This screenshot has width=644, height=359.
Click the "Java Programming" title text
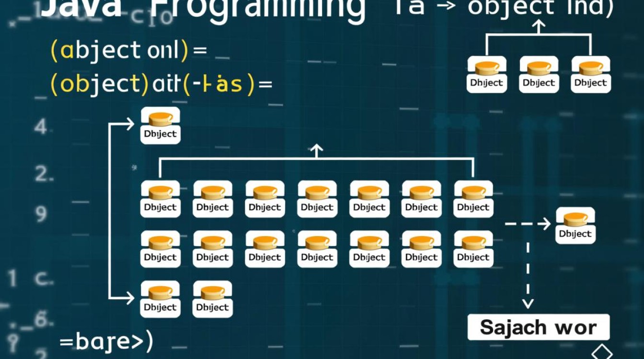pos(201,10)
